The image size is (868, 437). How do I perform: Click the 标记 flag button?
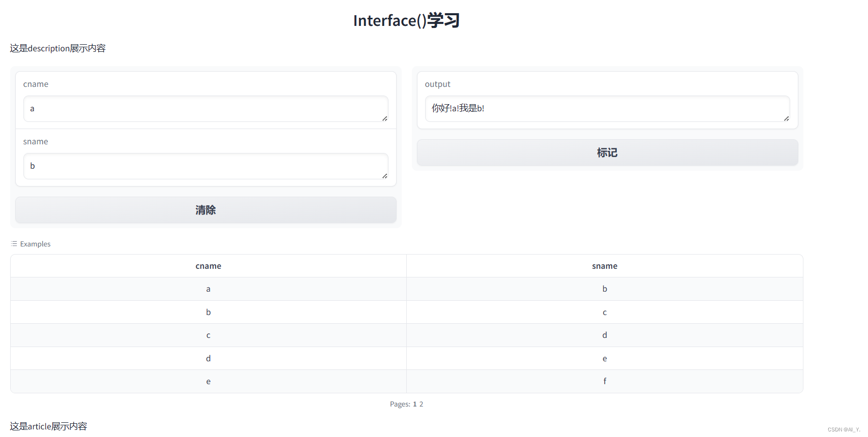pyautogui.click(x=607, y=152)
